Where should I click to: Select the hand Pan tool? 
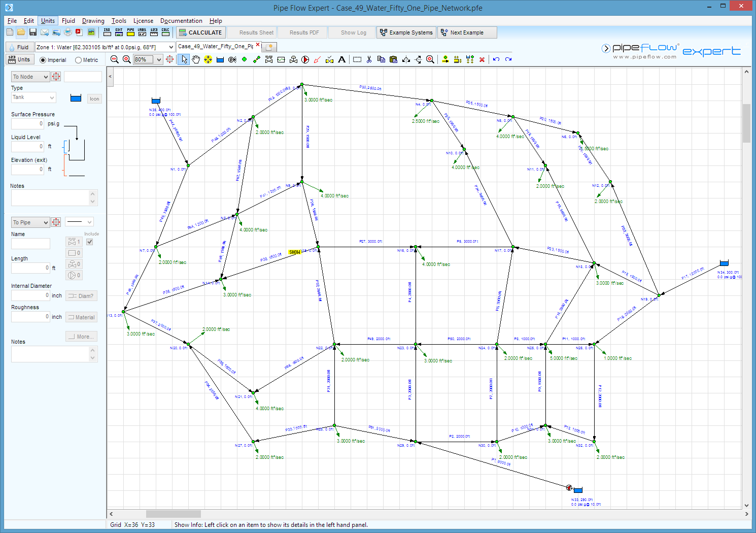pos(196,59)
